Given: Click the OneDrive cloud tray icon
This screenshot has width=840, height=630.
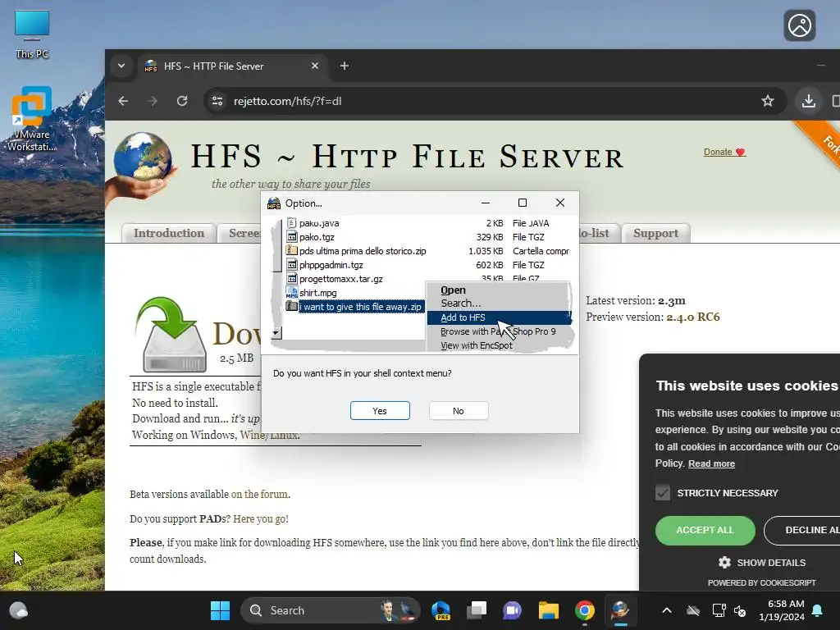Looking at the screenshot, I should point(693,610).
